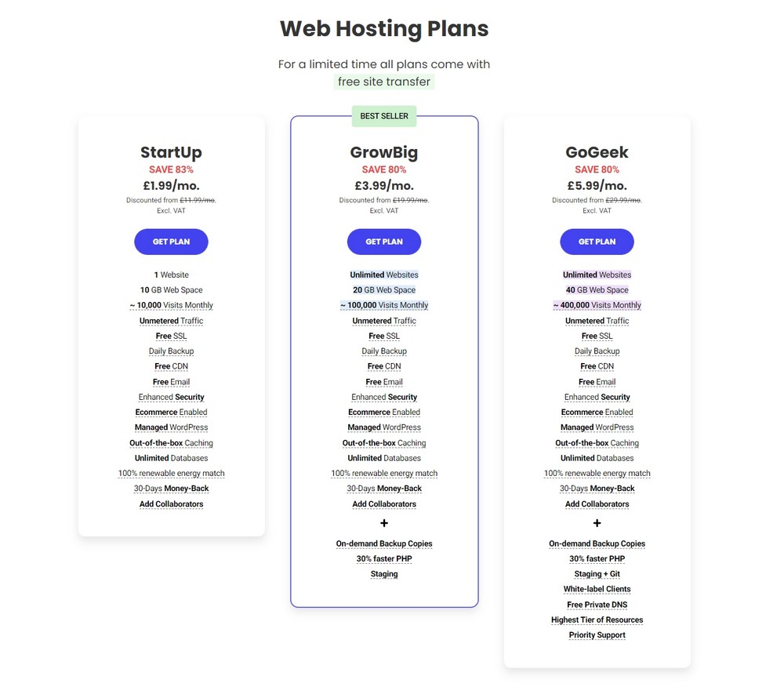Click "Priority Support" in GoGeek plan
The image size is (784, 687).
point(597,635)
